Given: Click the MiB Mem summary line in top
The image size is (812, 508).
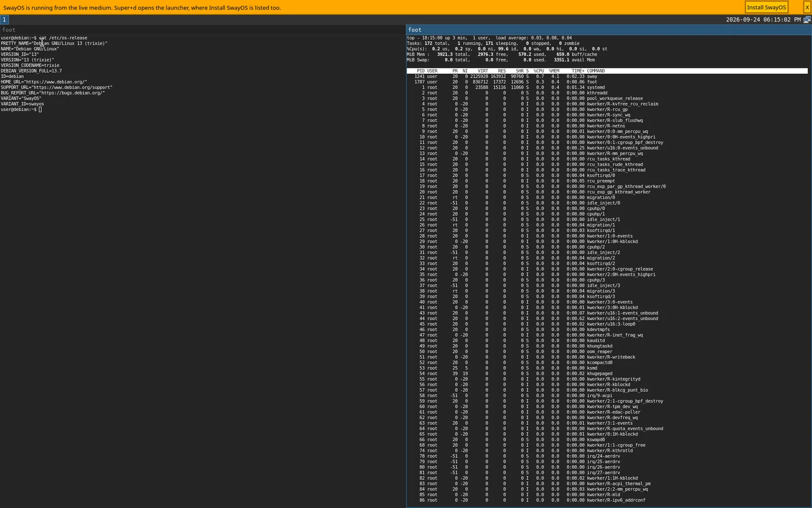Looking at the screenshot, I should [502, 54].
